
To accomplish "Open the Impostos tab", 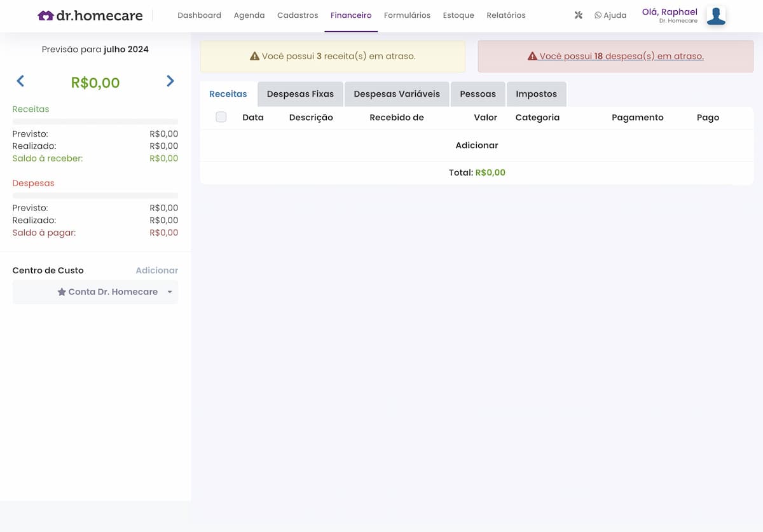I will [536, 94].
